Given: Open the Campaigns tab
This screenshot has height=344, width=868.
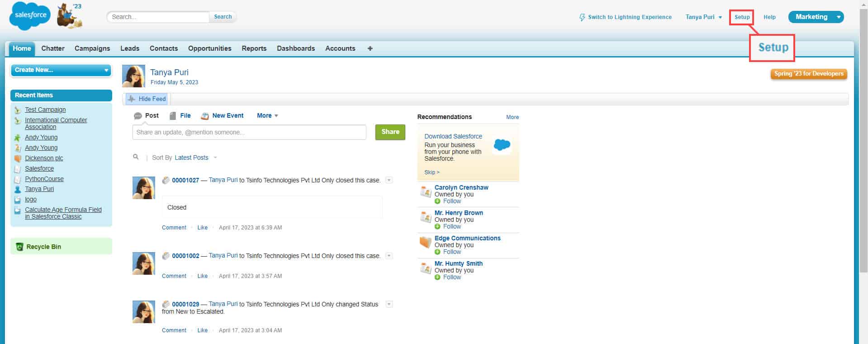Looking at the screenshot, I should pyautogui.click(x=92, y=48).
